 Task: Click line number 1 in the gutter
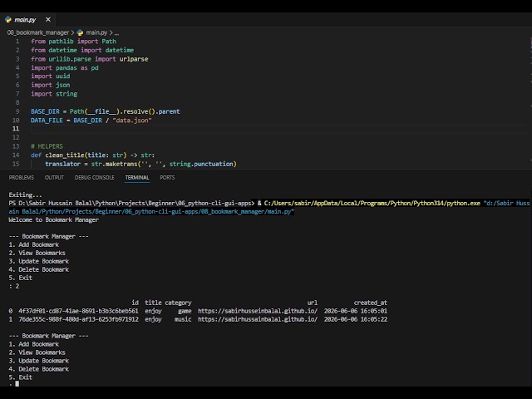click(x=17, y=42)
